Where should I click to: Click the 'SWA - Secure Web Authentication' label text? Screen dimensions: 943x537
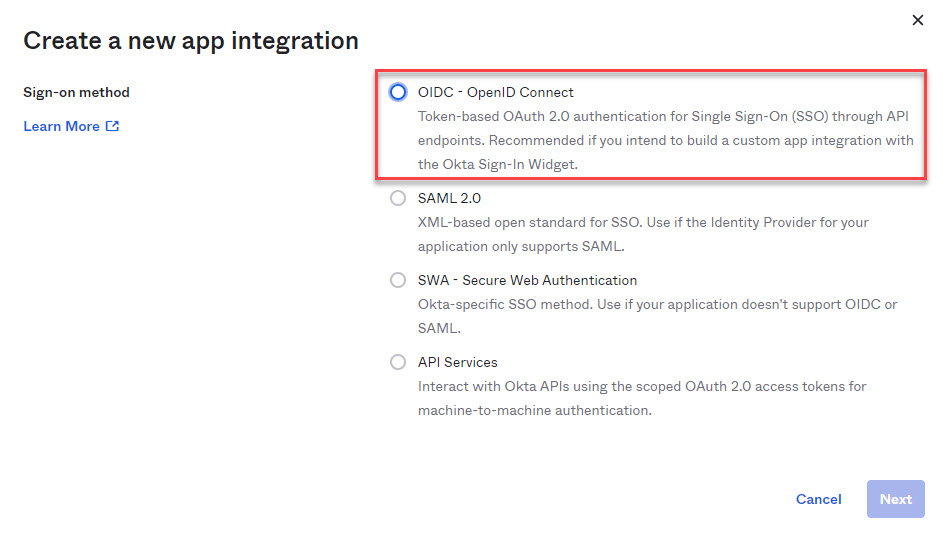[527, 280]
